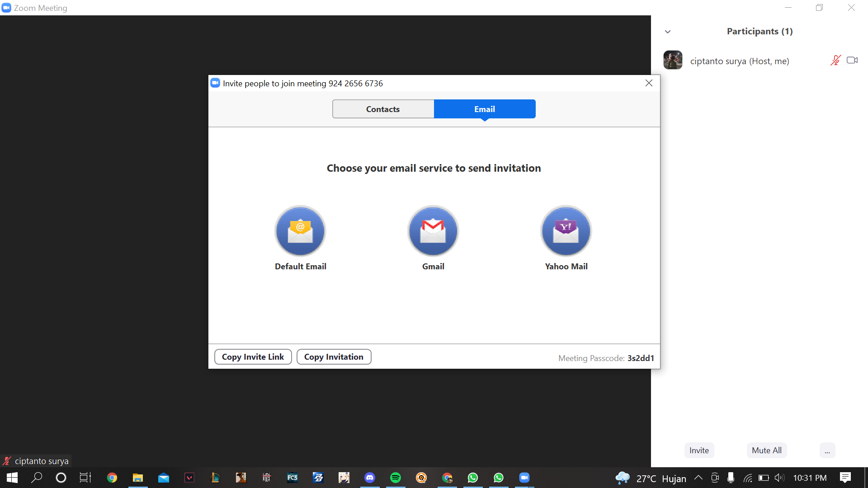Open Mail app from taskbar
Image resolution: width=868 pixels, height=488 pixels.
[163, 478]
